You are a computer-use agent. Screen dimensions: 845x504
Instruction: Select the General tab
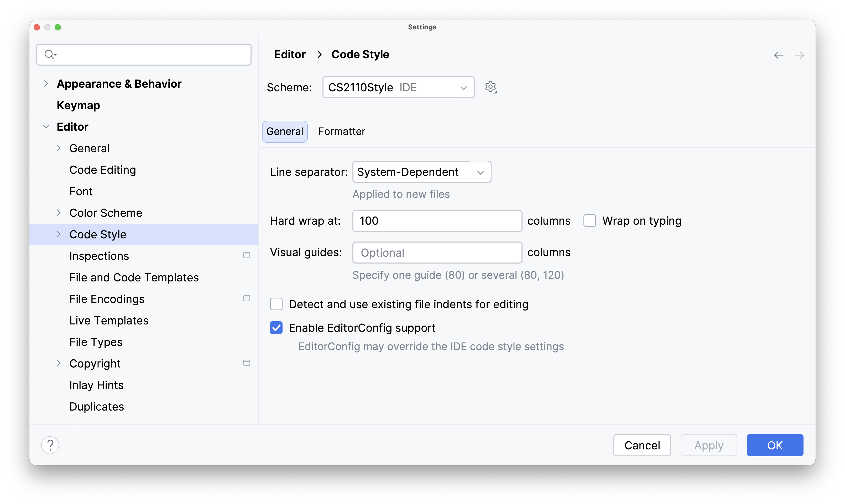point(285,132)
